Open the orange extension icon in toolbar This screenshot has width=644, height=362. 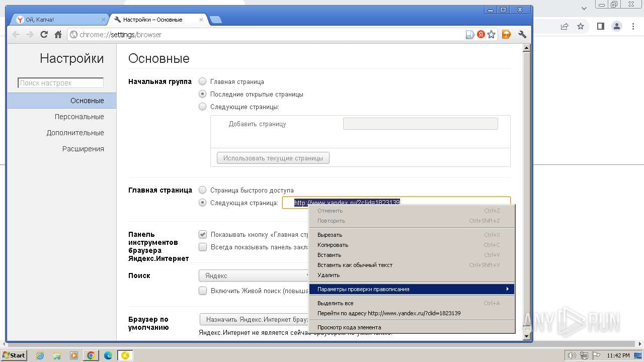(507, 34)
